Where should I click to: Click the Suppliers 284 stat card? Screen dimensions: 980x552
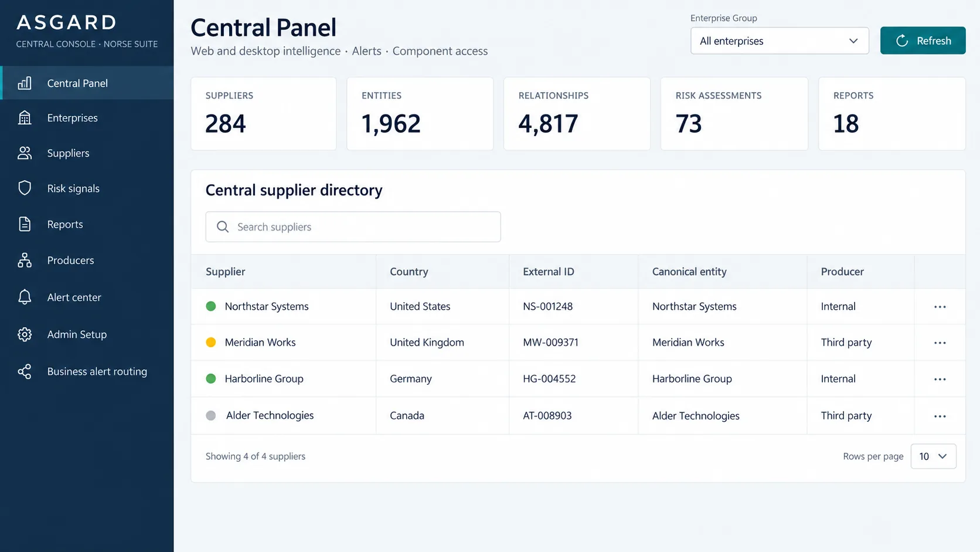(x=264, y=114)
